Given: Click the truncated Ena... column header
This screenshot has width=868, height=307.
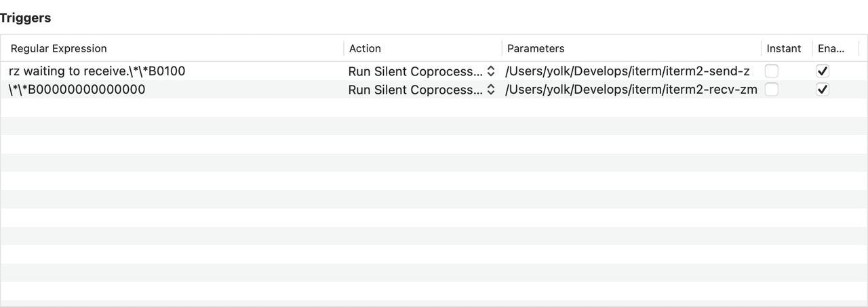Looking at the screenshot, I should 831,48.
